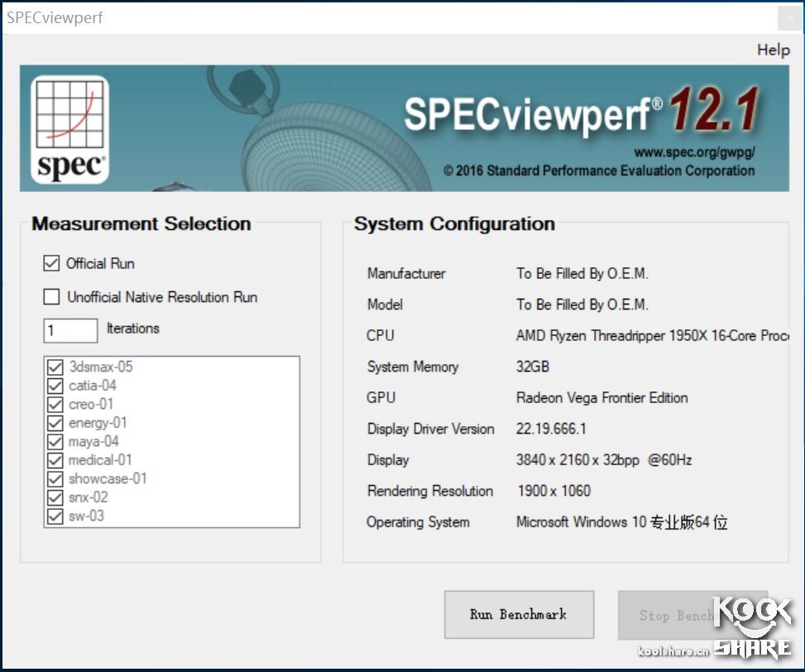The image size is (805, 672).
Task: Uncheck the snx-02 viewset
Action: tap(56, 497)
